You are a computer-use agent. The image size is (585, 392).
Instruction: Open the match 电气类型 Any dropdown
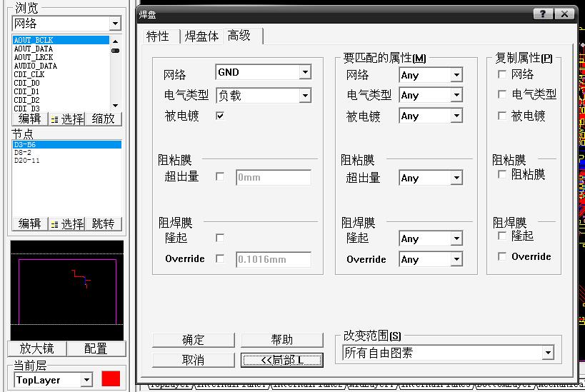click(x=456, y=95)
